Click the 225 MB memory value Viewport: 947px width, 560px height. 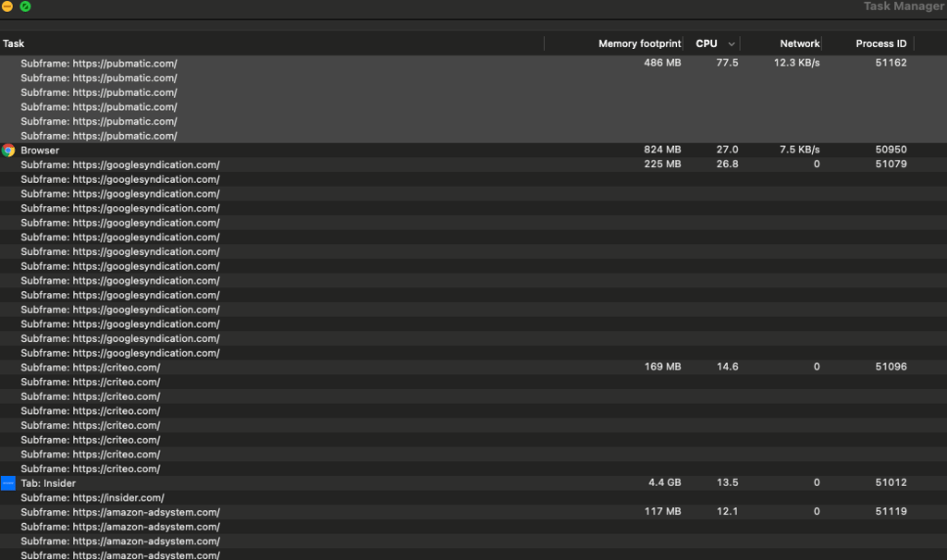(x=662, y=164)
